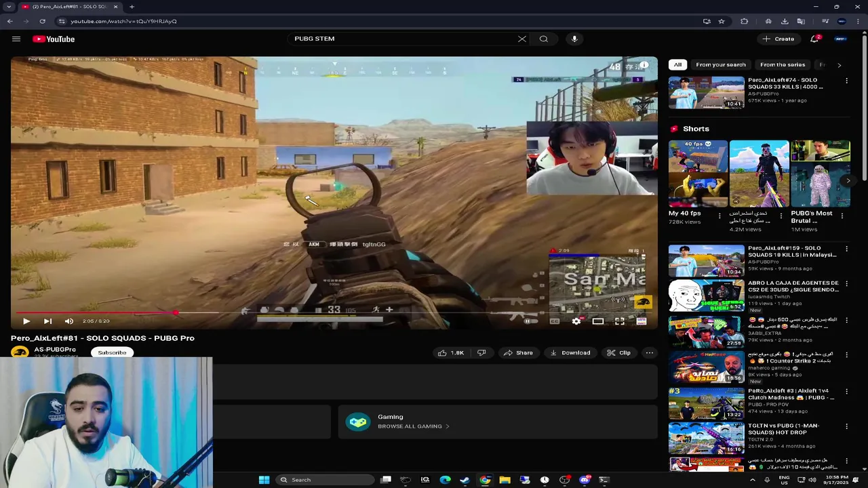Image resolution: width=868 pixels, height=488 pixels.
Task: Go to YouTube home logo
Action: pyautogui.click(x=54, y=39)
